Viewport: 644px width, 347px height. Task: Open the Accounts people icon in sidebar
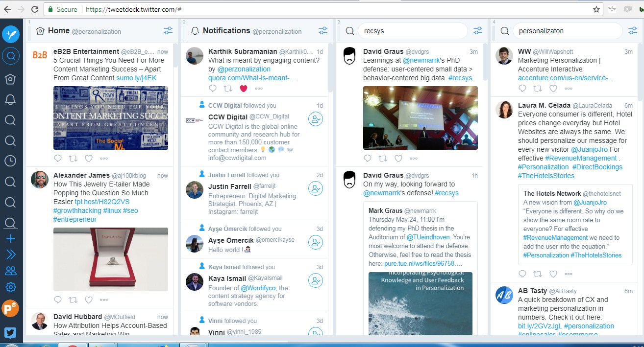[x=10, y=271]
